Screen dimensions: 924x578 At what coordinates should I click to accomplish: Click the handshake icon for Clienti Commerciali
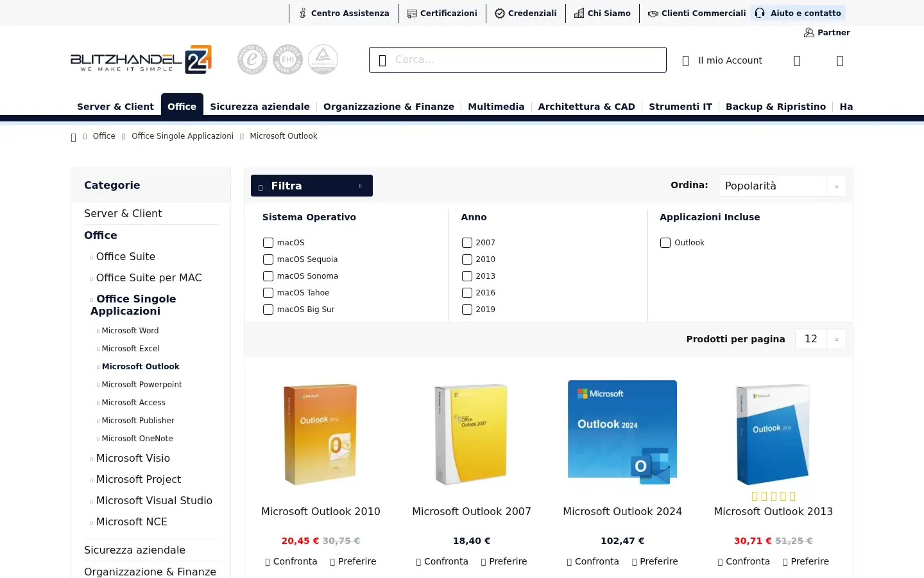pyautogui.click(x=653, y=13)
